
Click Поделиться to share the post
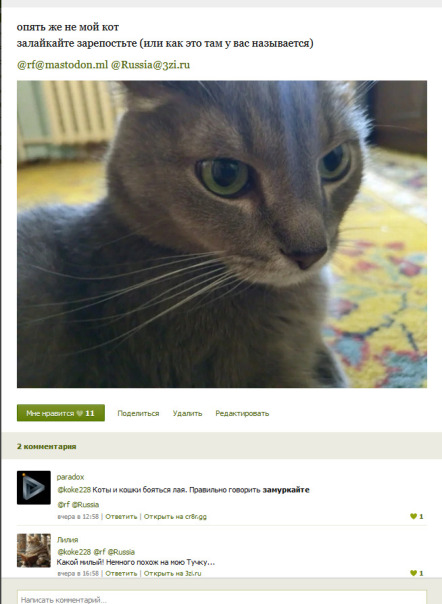click(138, 413)
